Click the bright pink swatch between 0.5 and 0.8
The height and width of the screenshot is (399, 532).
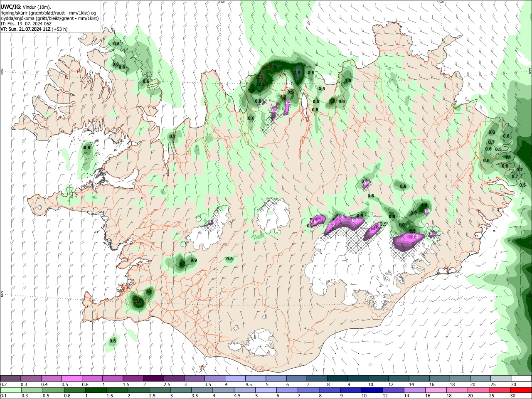pos(72,378)
